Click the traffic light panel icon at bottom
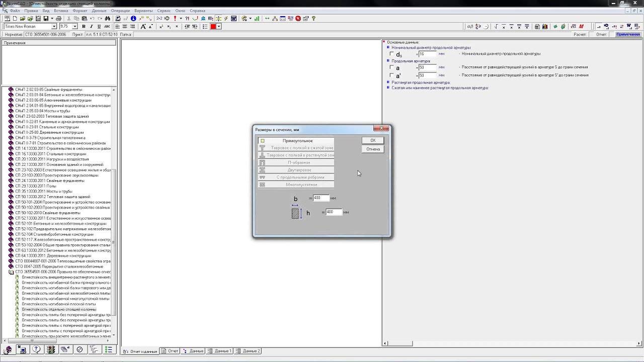Screen dimensions: 644x362 pos(50,349)
